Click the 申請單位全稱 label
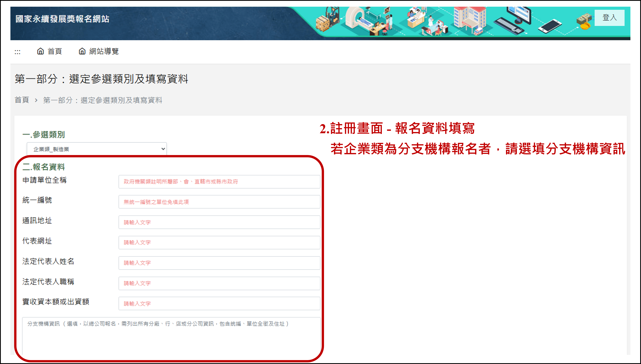The width and height of the screenshot is (641, 364). pyautogui.click(x=44, y=180)
